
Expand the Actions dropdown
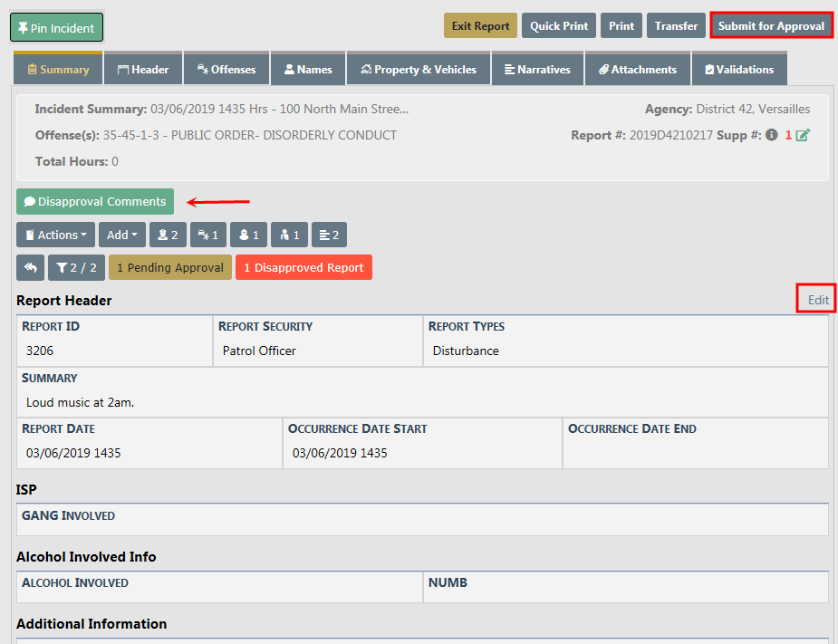pyautogui.click(x=55, y=235)
